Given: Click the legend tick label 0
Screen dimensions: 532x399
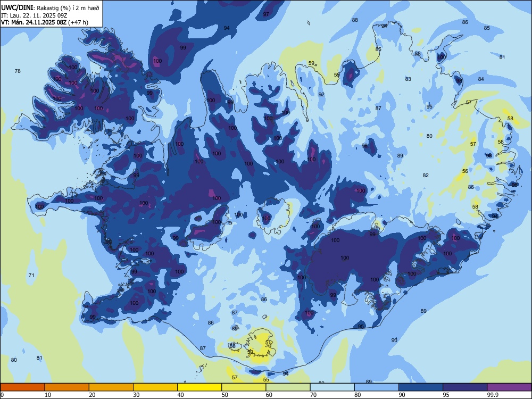Looking at the screenshot, I should point(2,395).
